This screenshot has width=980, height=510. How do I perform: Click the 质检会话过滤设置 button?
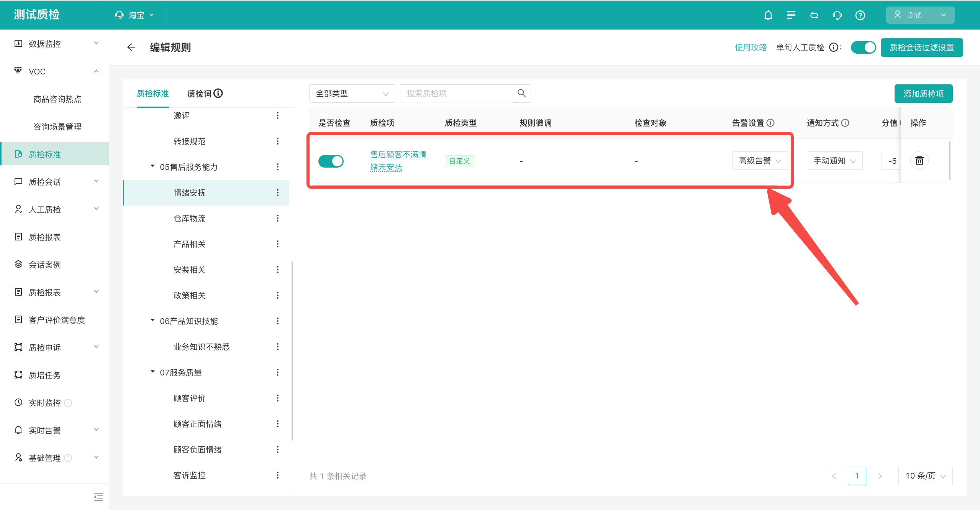coord(921,48)
